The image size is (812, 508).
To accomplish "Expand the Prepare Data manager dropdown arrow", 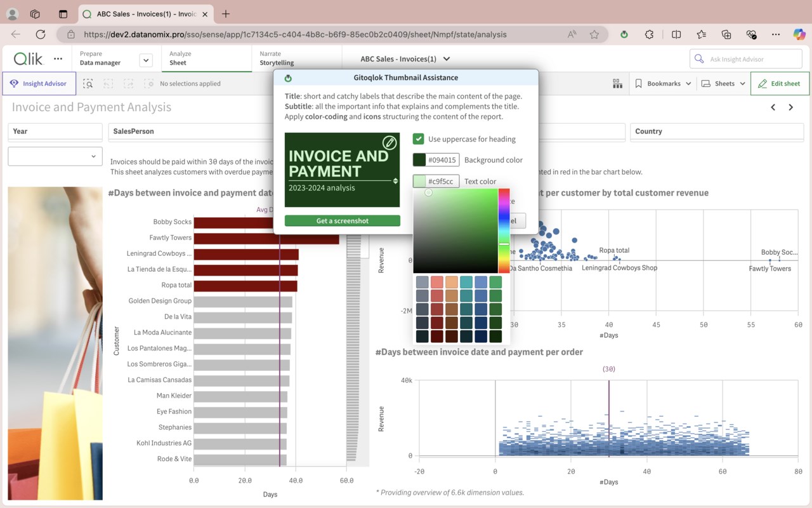I will tap(146, 60).
